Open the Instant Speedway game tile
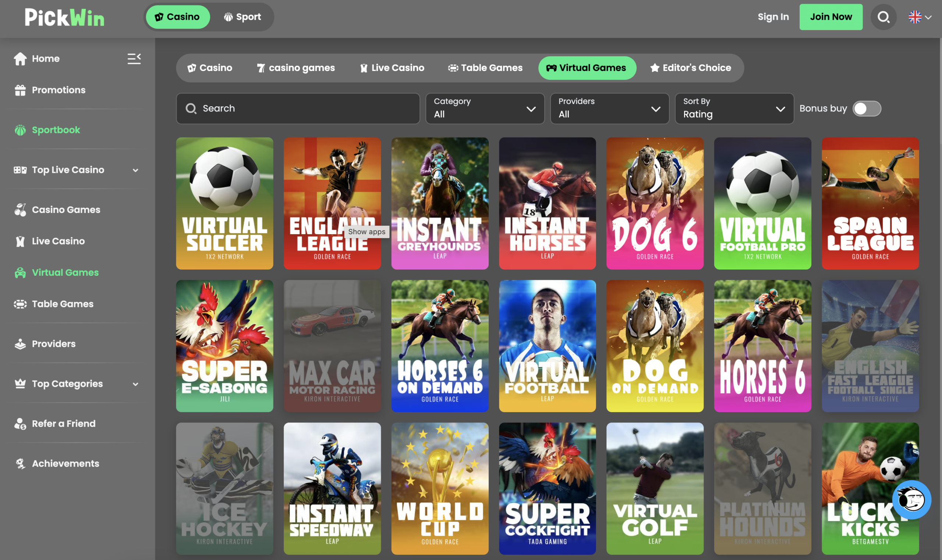942x560 pixels. (332, 489)
